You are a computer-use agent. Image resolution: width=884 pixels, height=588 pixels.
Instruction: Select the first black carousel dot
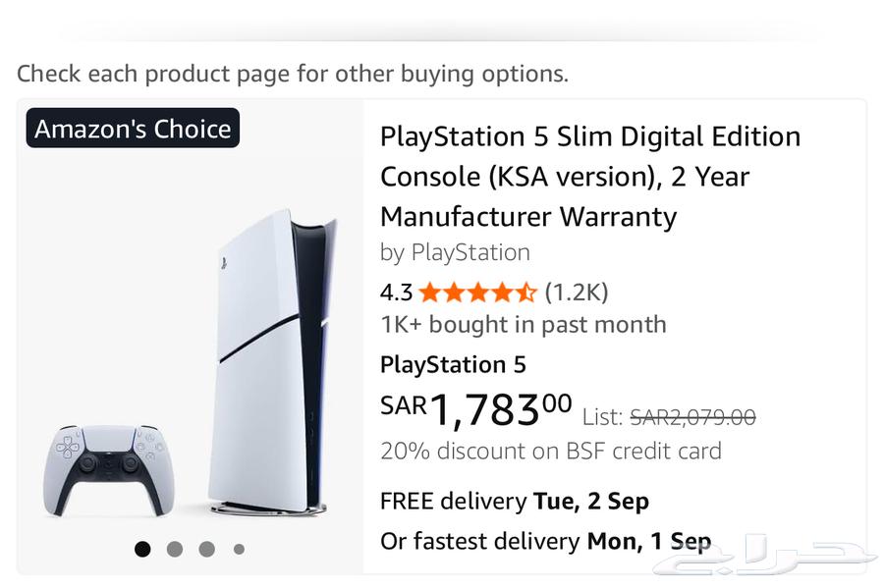(x=142, y=549)
